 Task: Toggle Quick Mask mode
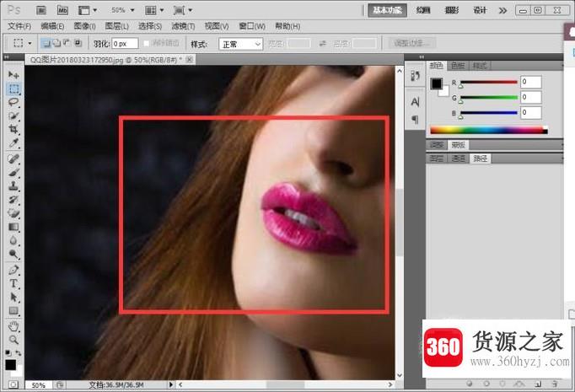point(13,384)
